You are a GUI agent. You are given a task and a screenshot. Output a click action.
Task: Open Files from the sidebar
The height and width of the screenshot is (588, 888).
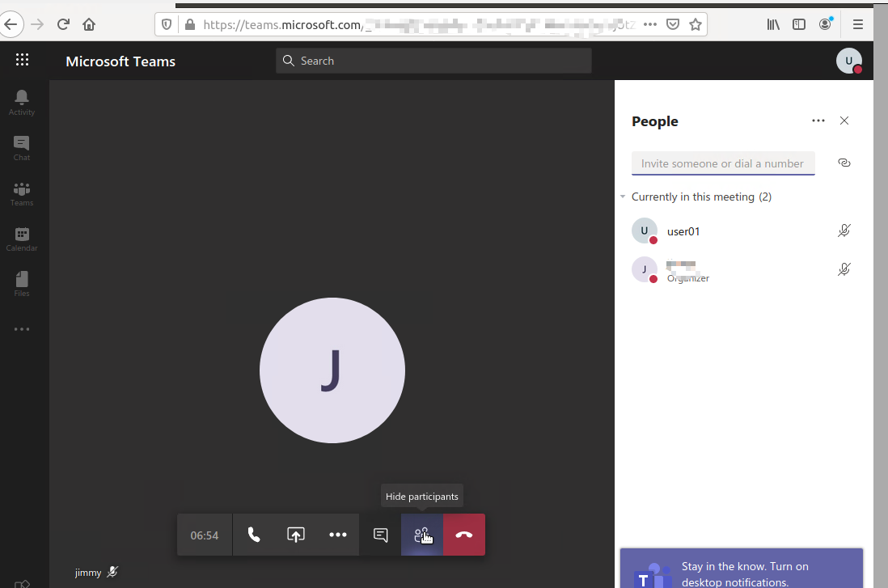[21, 281]
